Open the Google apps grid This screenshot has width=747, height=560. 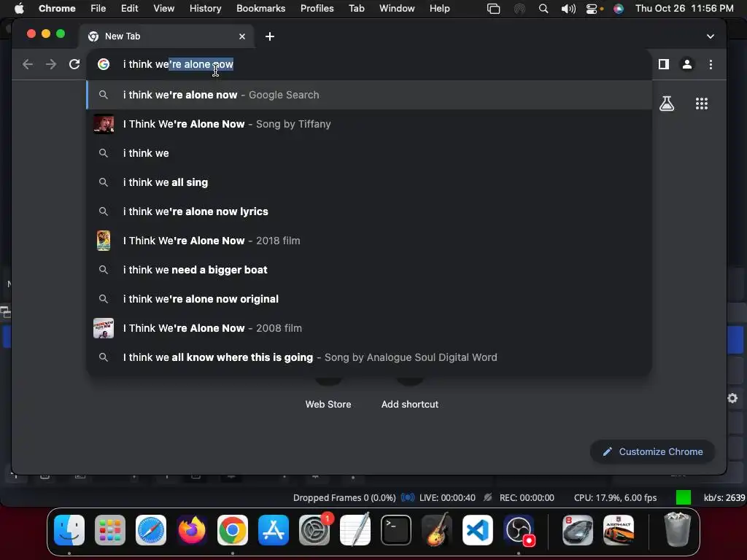coord(702,104)
